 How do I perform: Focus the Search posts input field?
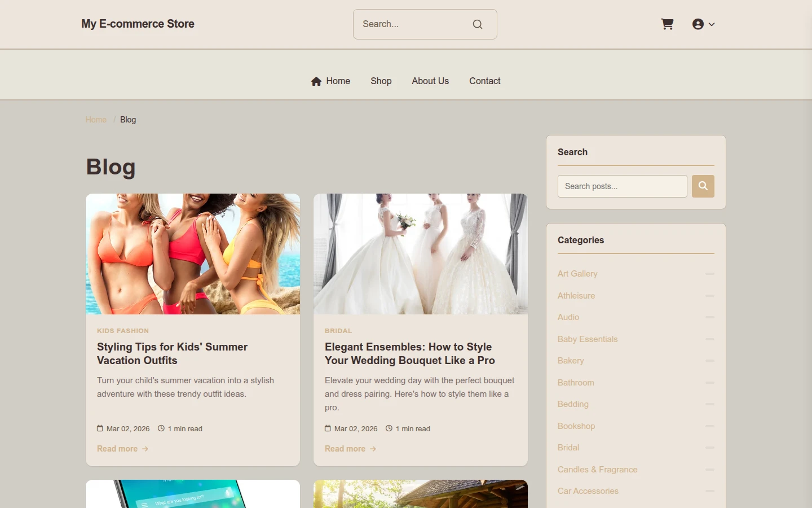click(x=623, y=186)
